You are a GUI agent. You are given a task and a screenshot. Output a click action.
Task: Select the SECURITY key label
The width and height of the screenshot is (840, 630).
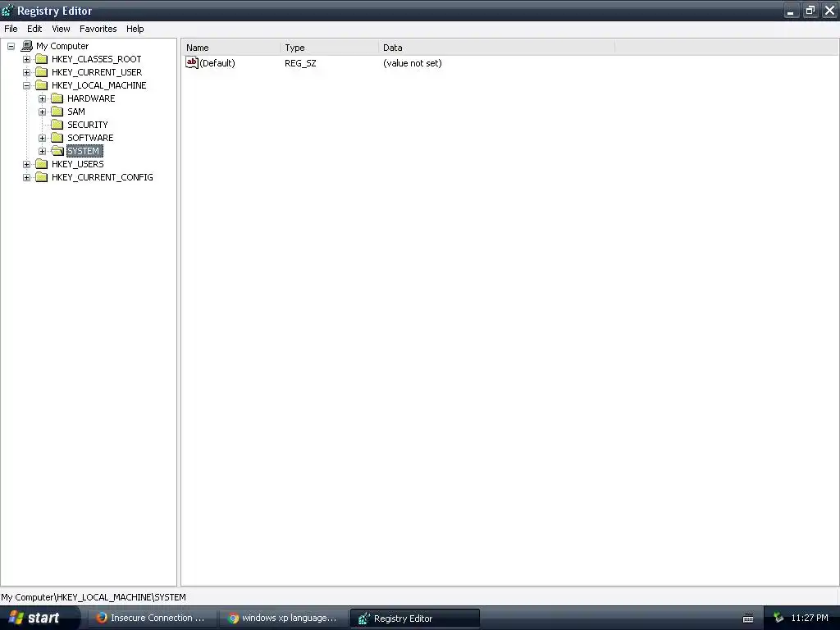click(87, 125)
